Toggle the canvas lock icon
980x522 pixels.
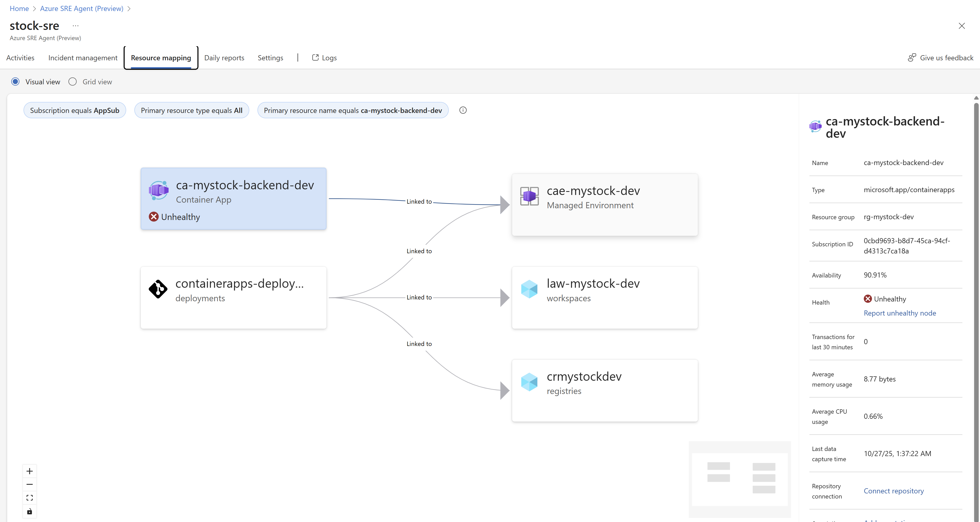(30, 511)
